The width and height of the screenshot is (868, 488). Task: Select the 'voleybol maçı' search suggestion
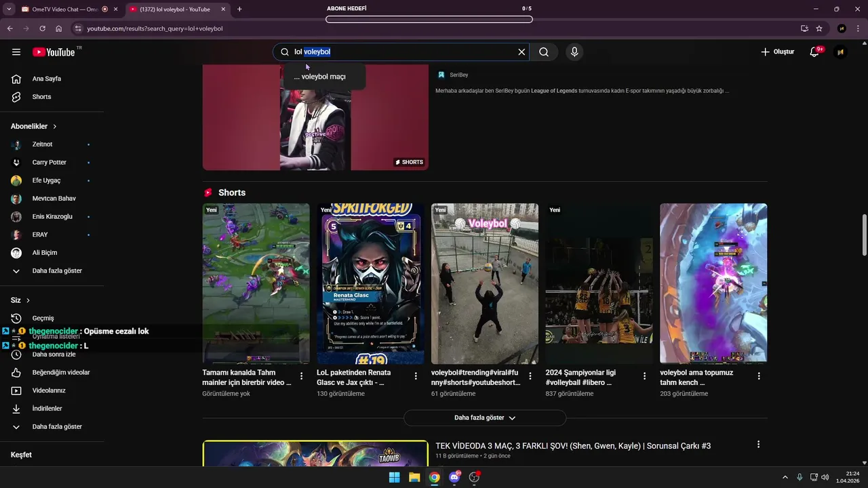coord(324,77)
